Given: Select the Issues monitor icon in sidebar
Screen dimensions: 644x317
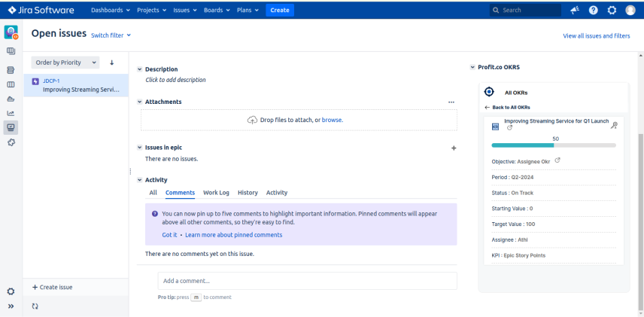Looking at the screenshot, I should tap(11, 127).
